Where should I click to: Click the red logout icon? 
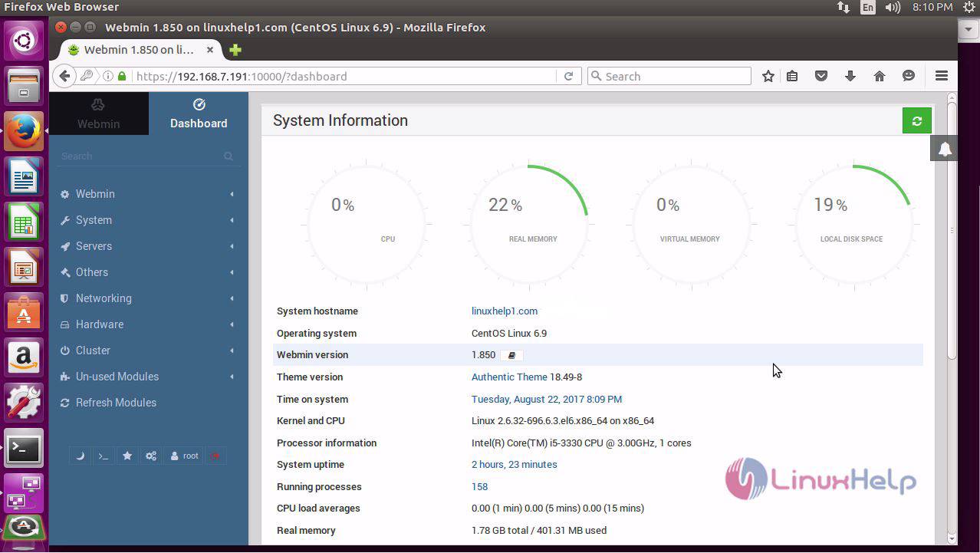coord(215,456)
